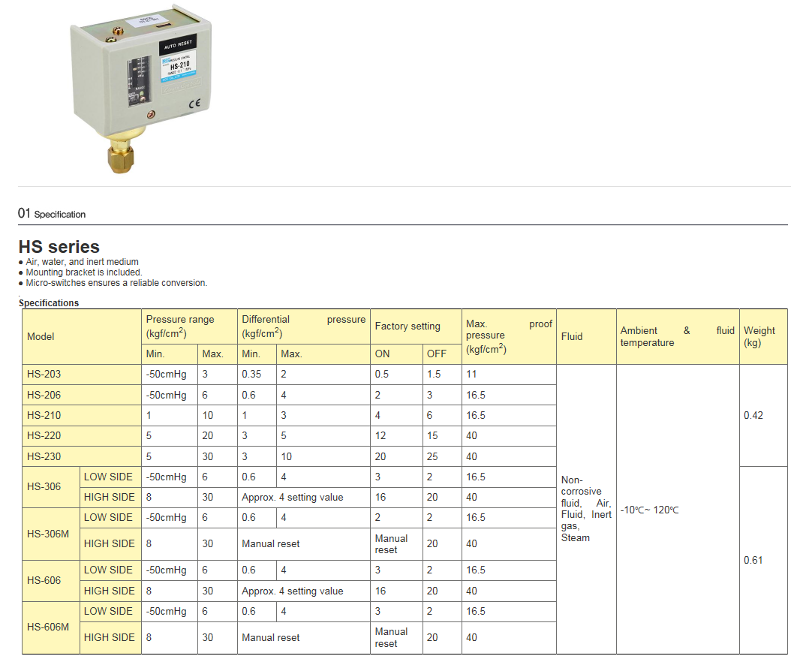812x668 pixels.
Task: Select the LOW SIDE cell of HS-306
Action: pos(110,476)
